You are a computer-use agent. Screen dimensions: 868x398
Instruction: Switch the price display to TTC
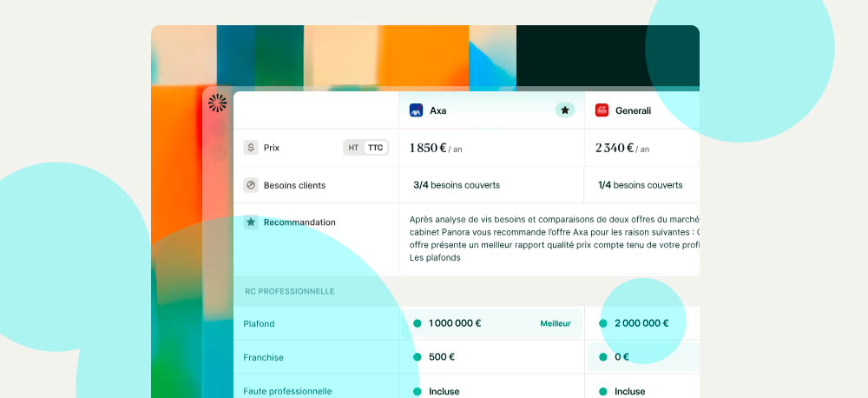tap(375, 148)
